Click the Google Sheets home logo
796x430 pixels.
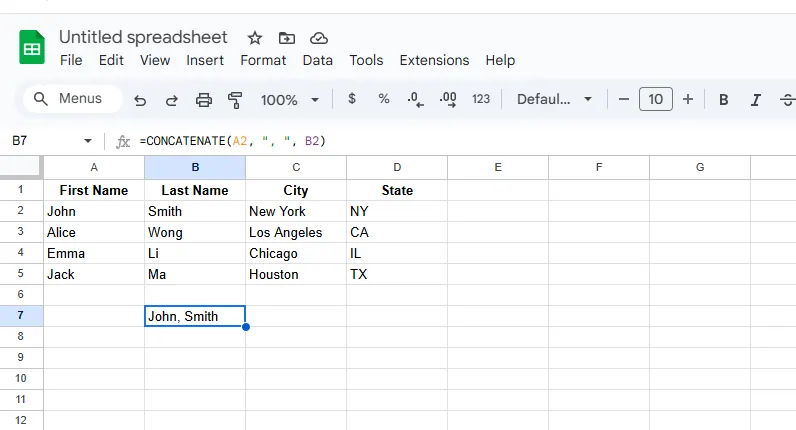(x=32, y=48)
